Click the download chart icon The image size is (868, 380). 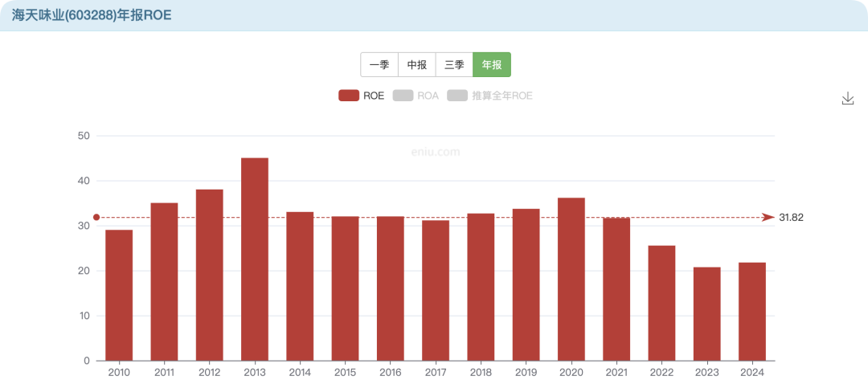tap(847, 98)
